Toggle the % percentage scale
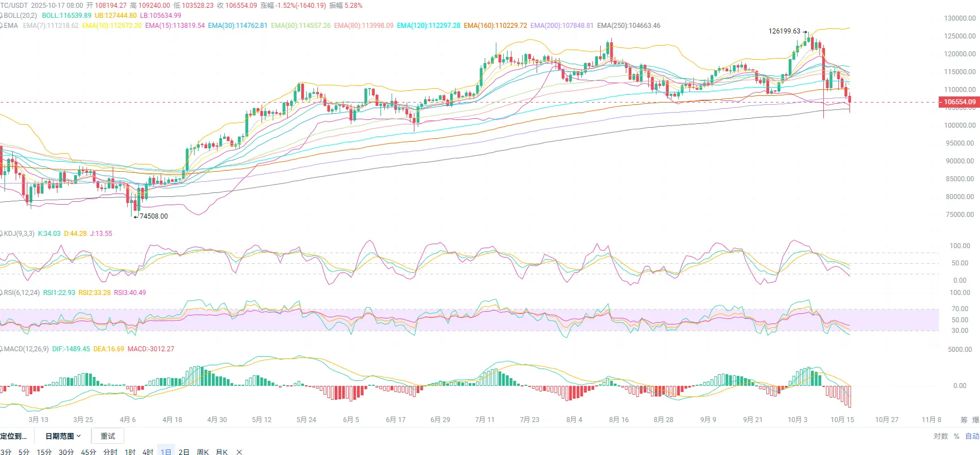This screenshot has width=980, height=455. 957,436
